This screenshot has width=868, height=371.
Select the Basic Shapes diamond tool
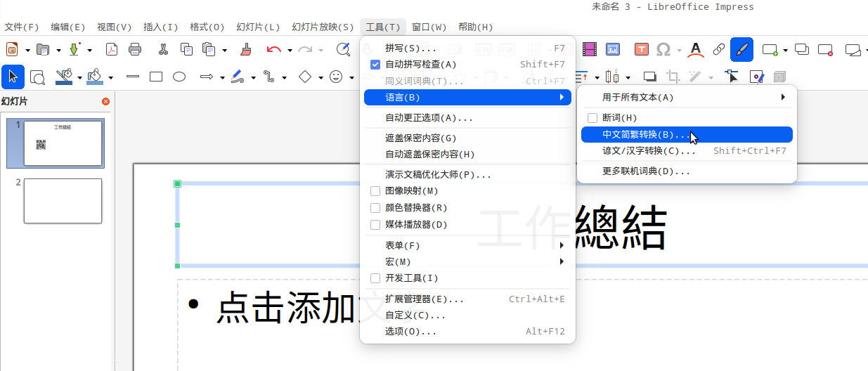pos(305,77)
